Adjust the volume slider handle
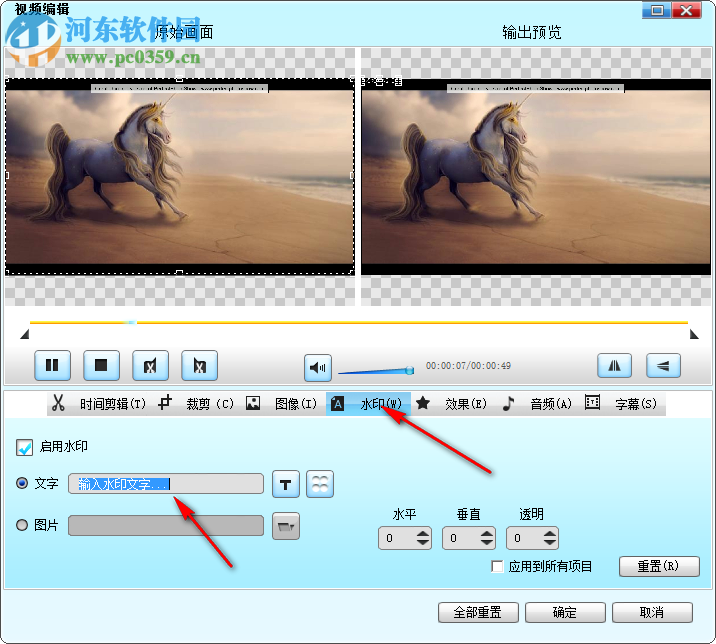 (x=410, y=370)
